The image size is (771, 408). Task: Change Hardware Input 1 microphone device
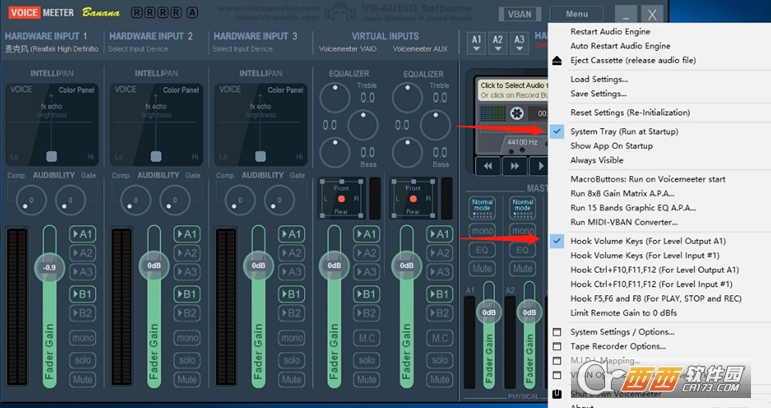coord(52,49)
